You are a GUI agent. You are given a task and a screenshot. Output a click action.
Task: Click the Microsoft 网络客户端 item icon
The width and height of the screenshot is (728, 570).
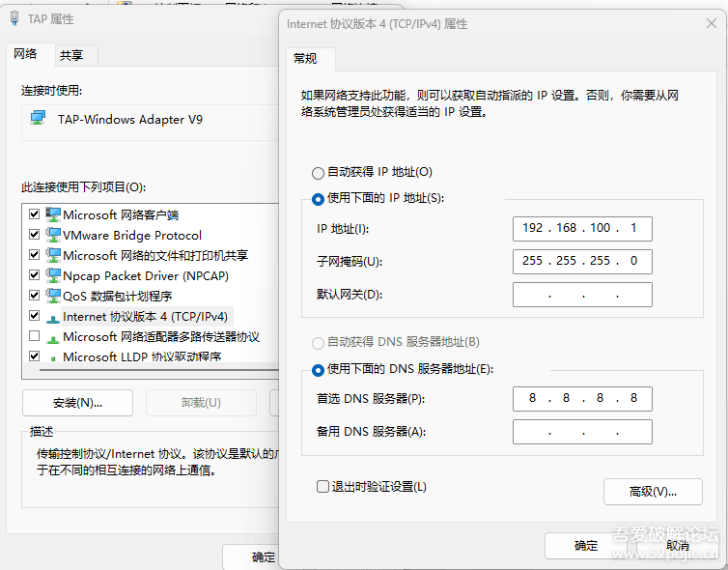coord(53,214)
